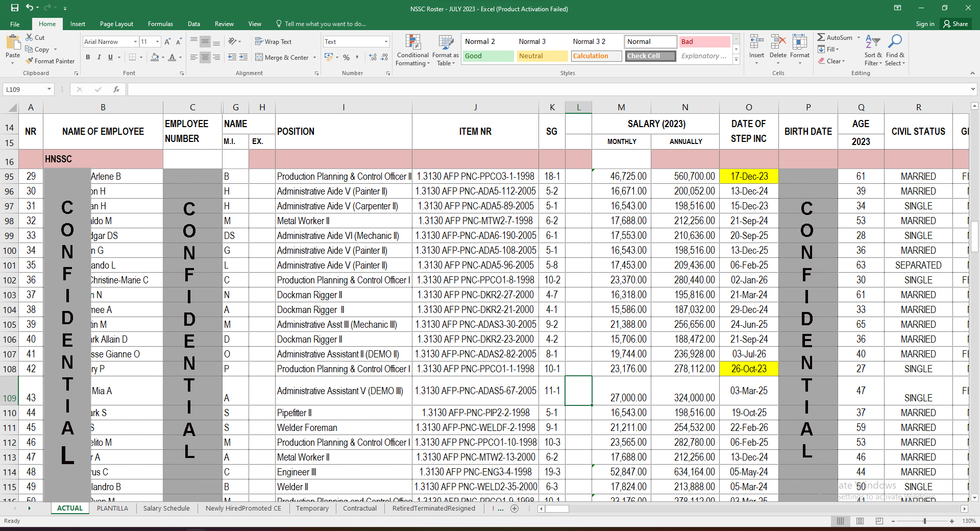980x531 pixels.
Task: Toggle Italic formatting
Action: [x=99, y=58]
